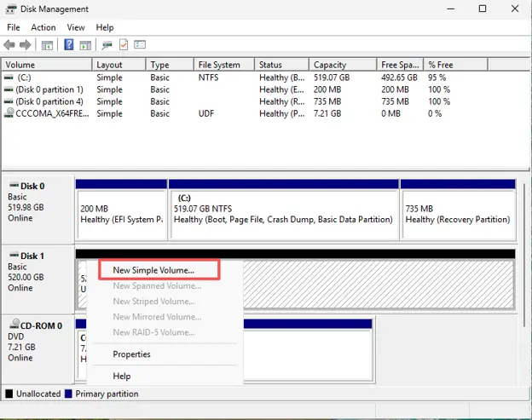Sort by the Status column header

pos(281,65)
